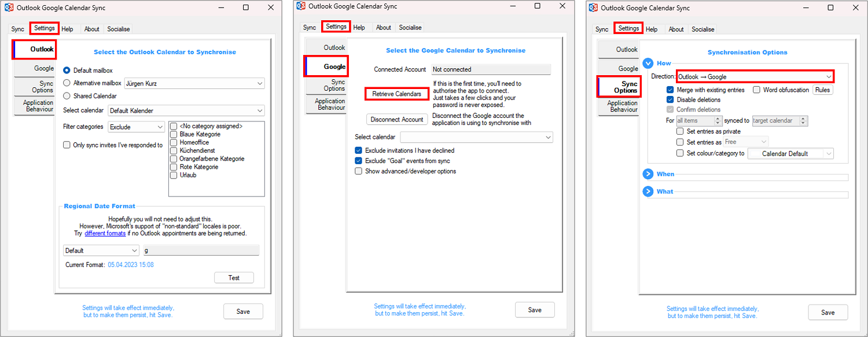The width and height of the screenshot is (868, 337).
Task: Enable Show advanced/developer options
Action: 359,171
